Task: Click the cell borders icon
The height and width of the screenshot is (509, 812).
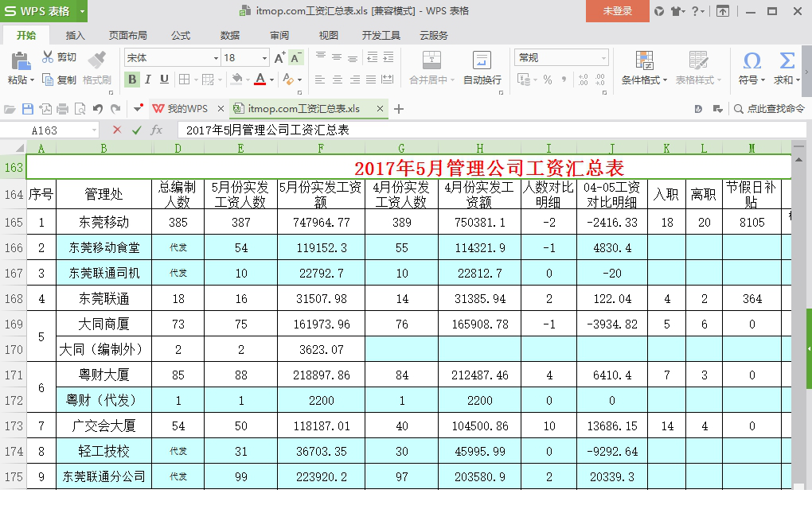Action: (x=184, y=80)
